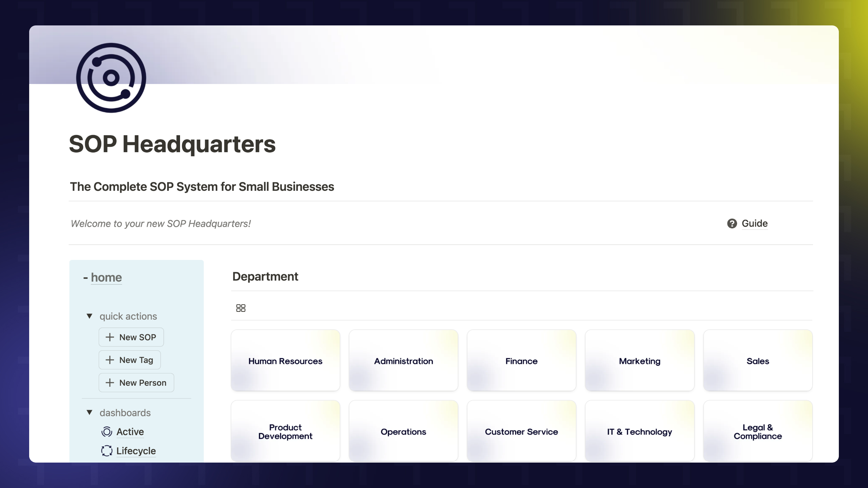The width and height of the screenshot is (868, 488).
Task: Click the Guide question mark icon
Action: (732, 224)
